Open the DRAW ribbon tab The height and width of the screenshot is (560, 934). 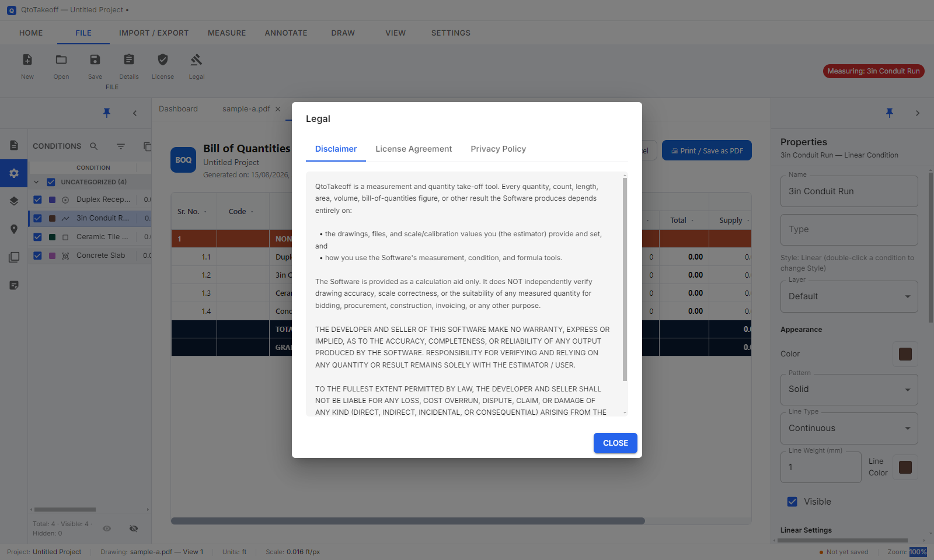pyautogui.click(x=343, y=33)
